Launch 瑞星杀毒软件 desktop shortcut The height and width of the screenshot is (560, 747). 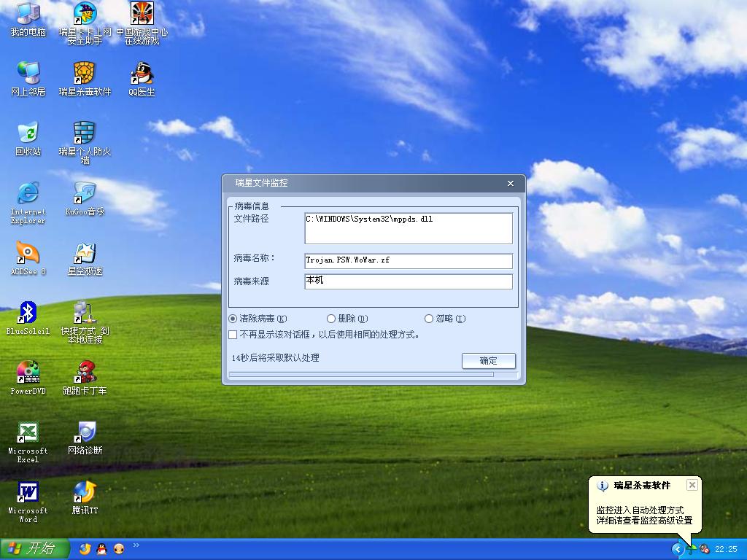[85, 79]
